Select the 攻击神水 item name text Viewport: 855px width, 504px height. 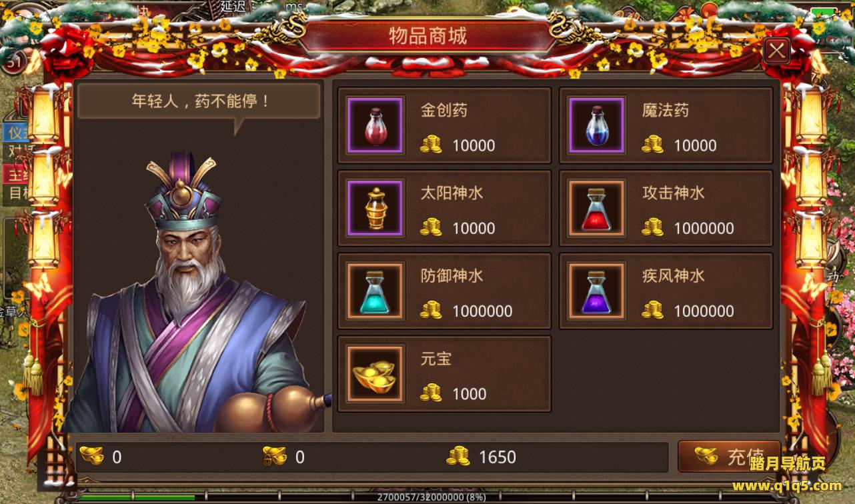tap(673, 193)
